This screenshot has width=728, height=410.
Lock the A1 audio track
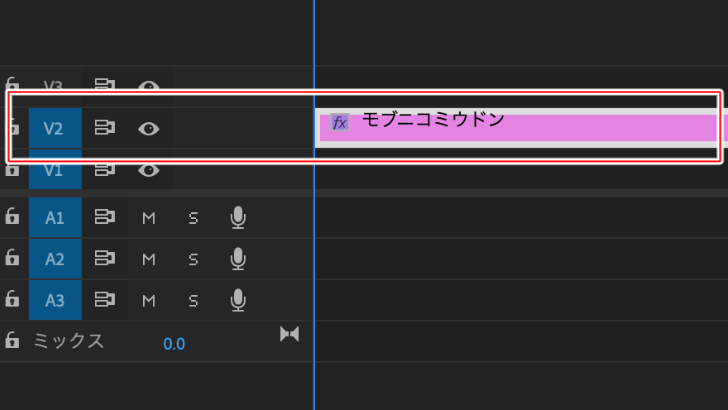point(13,216)
